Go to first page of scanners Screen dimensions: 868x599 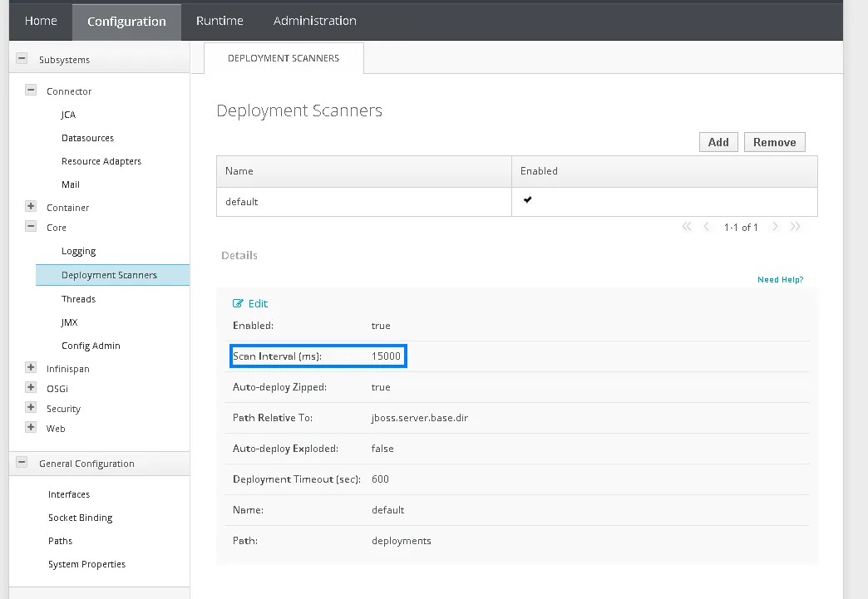pos(687,226)
